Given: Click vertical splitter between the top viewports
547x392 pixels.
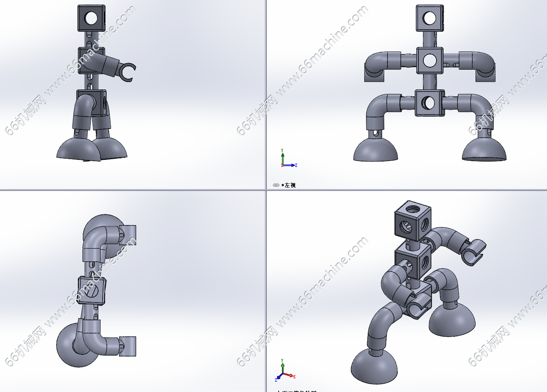Looking at the screenshot, I should tap(265, 95).
